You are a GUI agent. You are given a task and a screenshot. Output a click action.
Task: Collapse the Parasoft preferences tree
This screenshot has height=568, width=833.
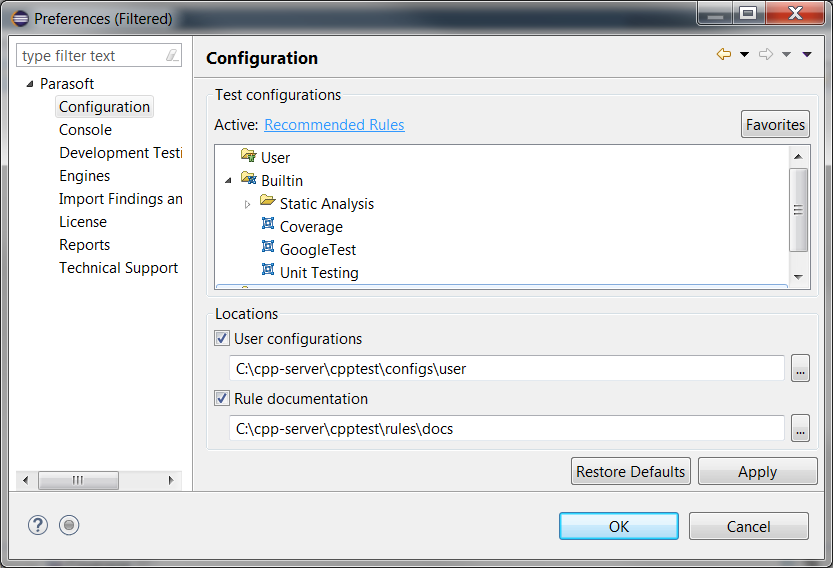click(x=30, y=84)
